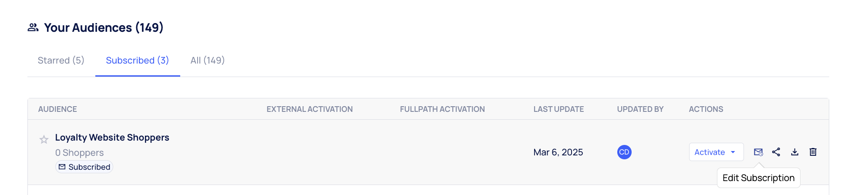Image resolution: width=868 pixels, height=195 pixels.
Task: Star the Loyalty Website Shoppers audience
Action: tap(44, 140)
